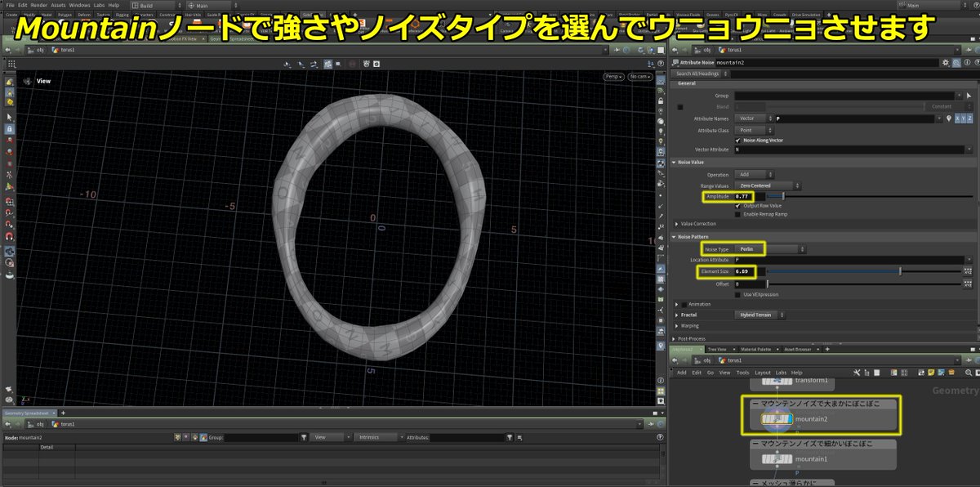Viewport: 980px width, 487px height.
Task: Open the Attribute Names Vector dropdown
Action: click(754, 118)
